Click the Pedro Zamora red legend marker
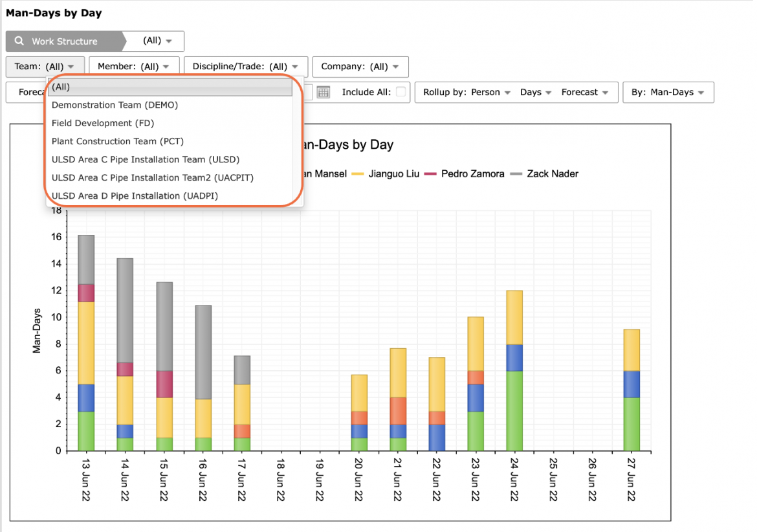This screenshot has height=532, width=757. [x=430, y=174]
